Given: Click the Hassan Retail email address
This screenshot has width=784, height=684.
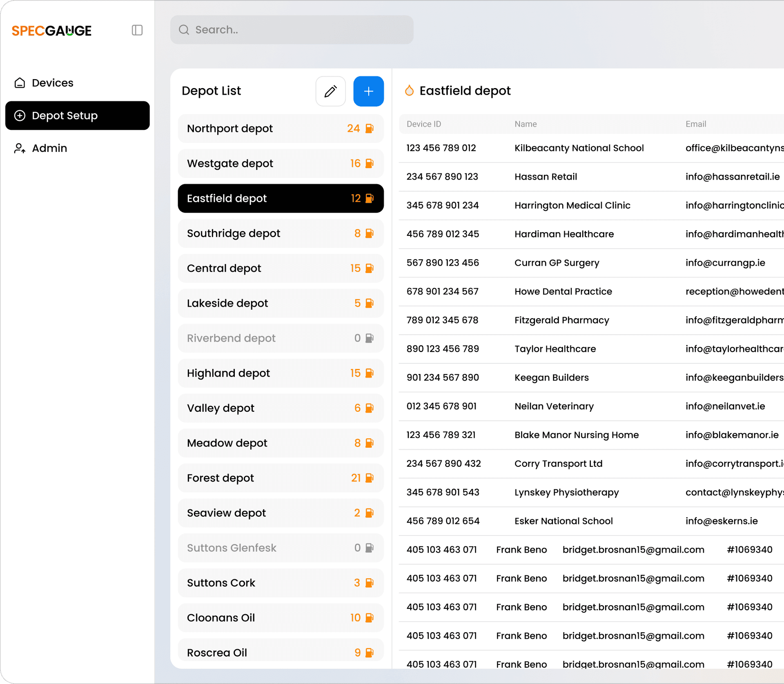Looking at the screenshot, I should [x=733, y=177].
